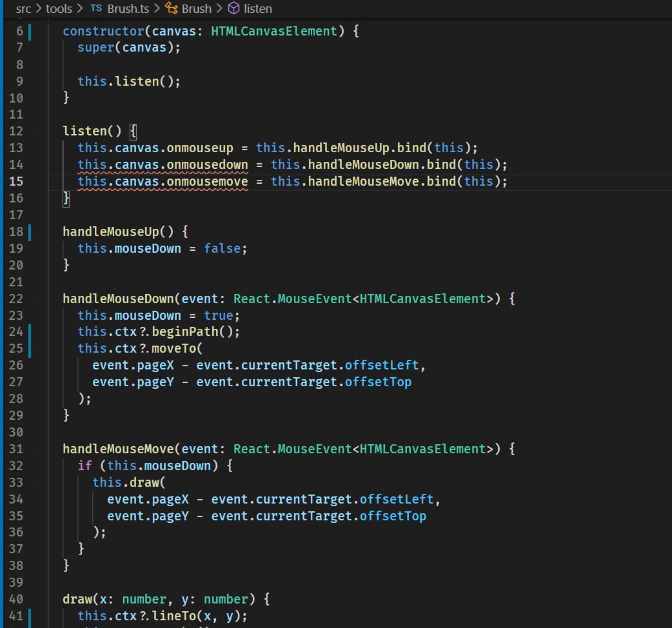Expand chevron after Brush.ts in breadcrumb
Image resolution: width=672 pixels, height=628 pixels.
tap(157, 8)
